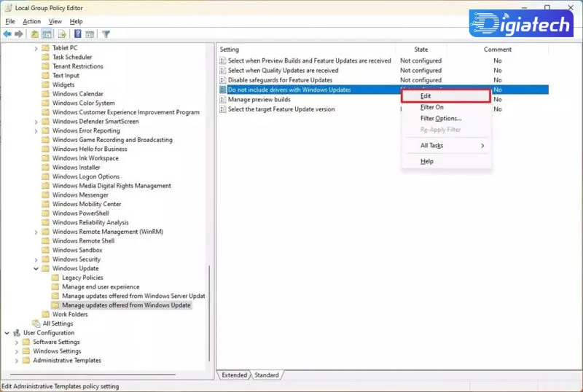This screenshot has width=583, height=392.
Task: Toggle the Show/Hide console tree icon
Action: 47,34
